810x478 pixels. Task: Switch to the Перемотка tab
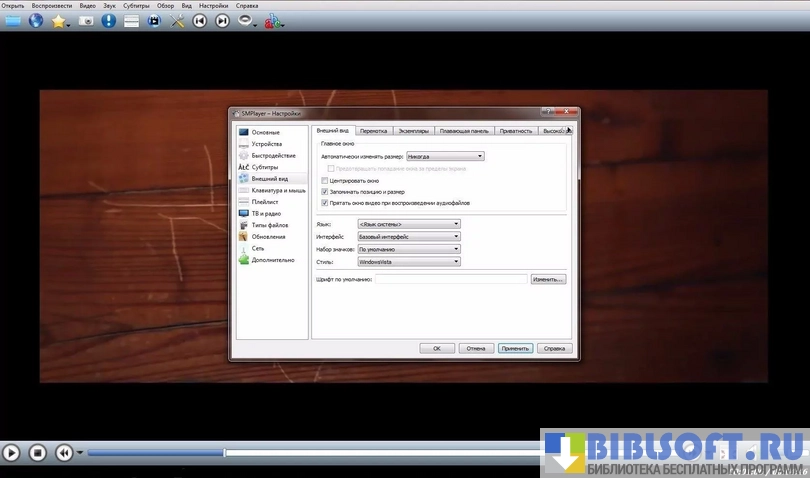pos(373,131)
